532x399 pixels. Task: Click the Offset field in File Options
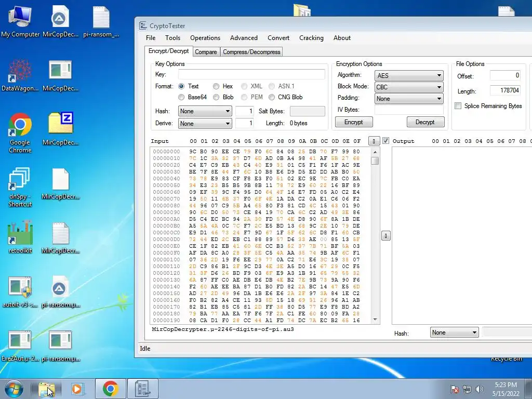pos(505,75)
